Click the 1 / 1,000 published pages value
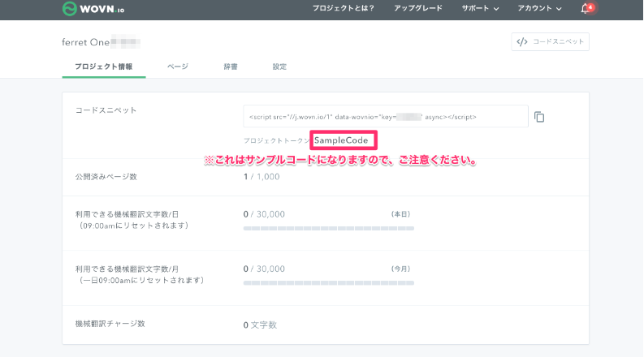644x357 pixels. tap(261, 177)
